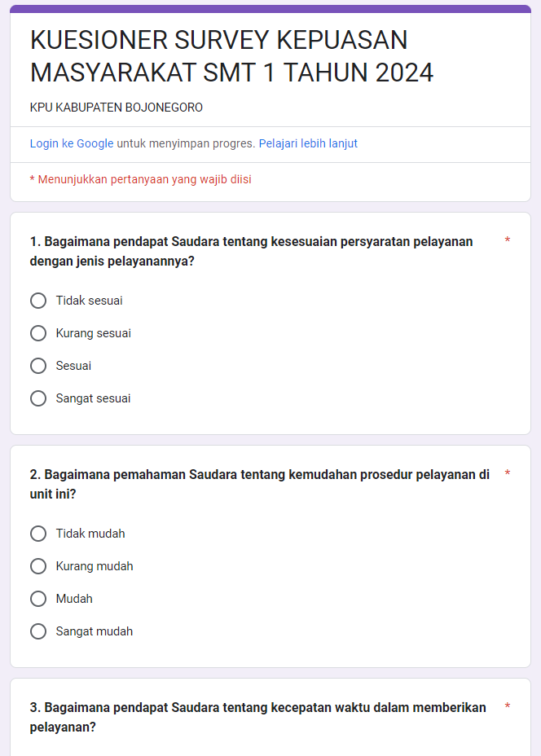Select "Kurang mudah" for question 2
This screenshot has height=756, width=541.
pyautogui.click(x=38, y=566)
